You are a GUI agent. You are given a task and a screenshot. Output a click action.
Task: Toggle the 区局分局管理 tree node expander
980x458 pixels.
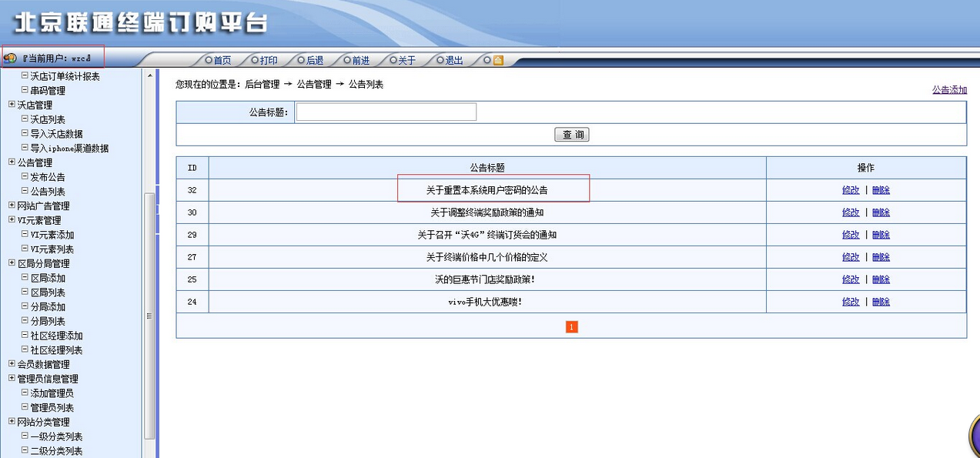[x=12, y=262]
